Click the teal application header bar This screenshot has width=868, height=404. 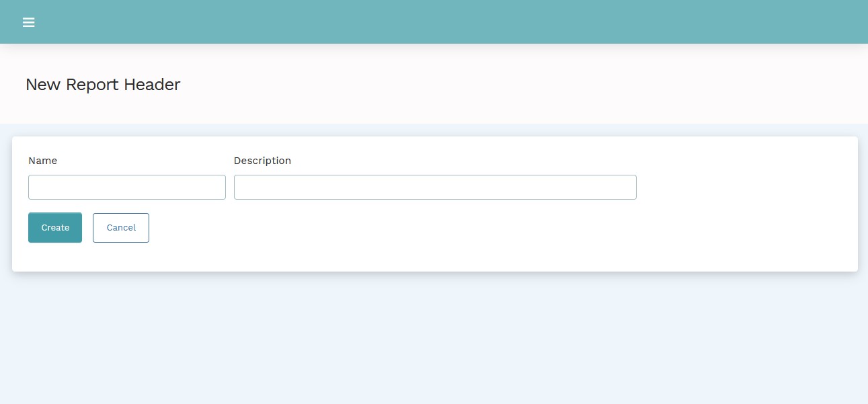[434, 22]
